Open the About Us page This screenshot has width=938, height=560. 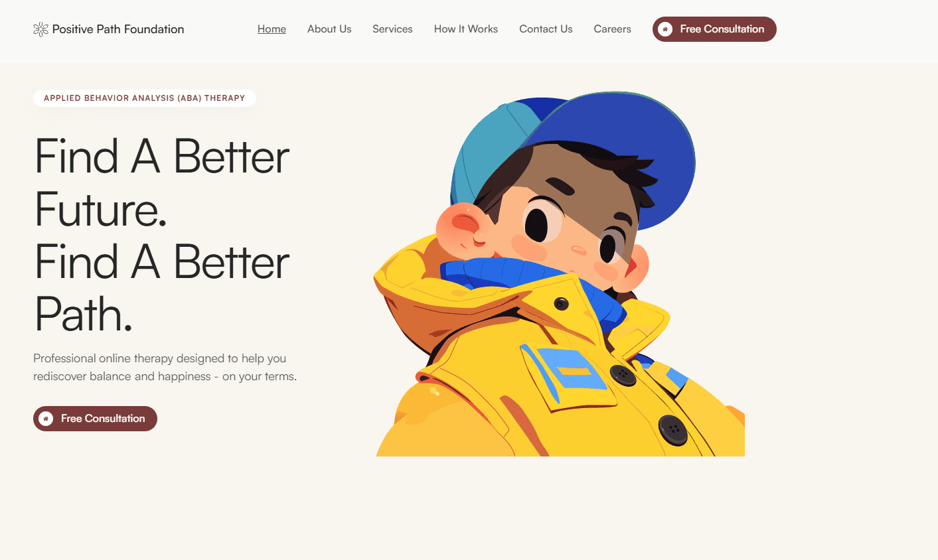click(329, 29)
